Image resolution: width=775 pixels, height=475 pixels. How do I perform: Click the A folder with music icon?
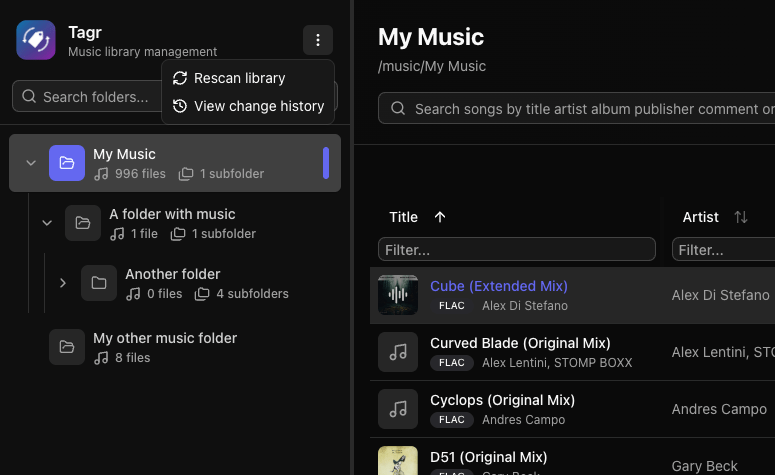click(83, 223)
